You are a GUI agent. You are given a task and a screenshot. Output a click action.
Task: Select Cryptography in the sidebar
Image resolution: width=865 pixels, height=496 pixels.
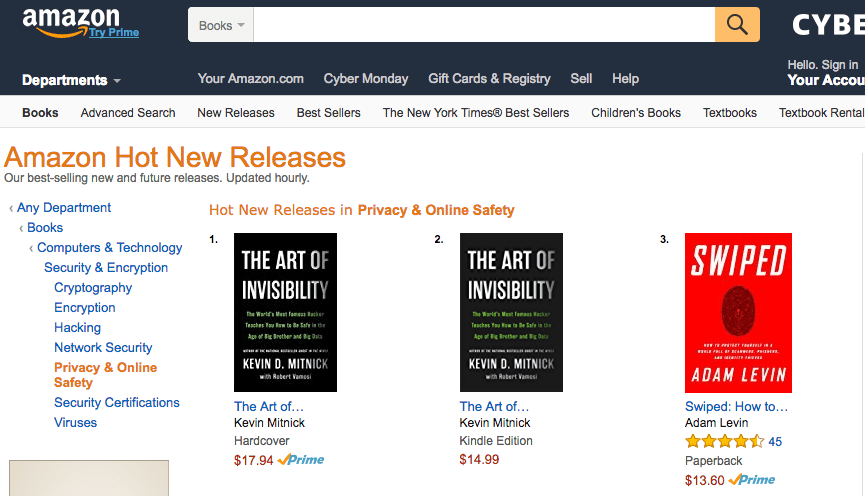pyautogui.click(x=93, y=288)
